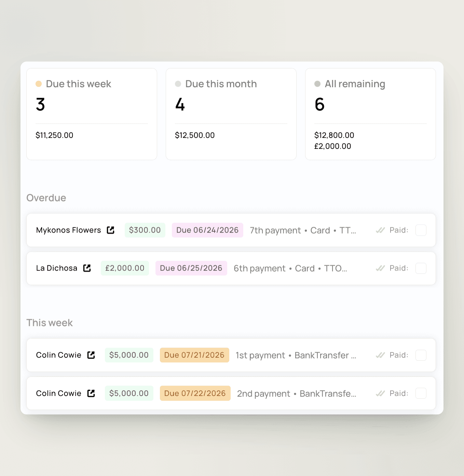Open Mykonos Flowers external link icon
464x476 pixels.
click(x=111, y=230)
